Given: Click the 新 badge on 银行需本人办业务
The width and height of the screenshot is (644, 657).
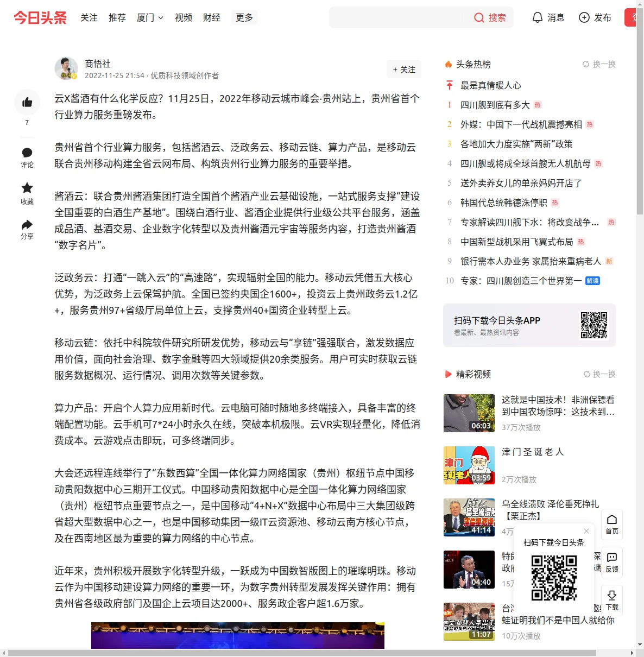Looking at the screenshot, I should click(609, 261).
